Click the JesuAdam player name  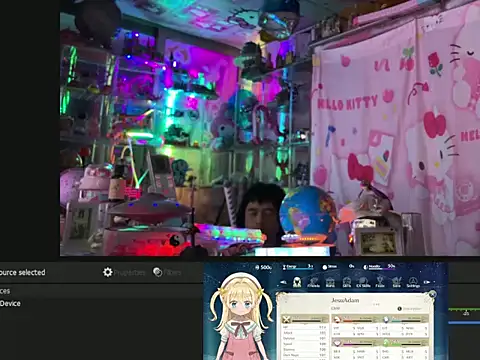click(345, 300)
